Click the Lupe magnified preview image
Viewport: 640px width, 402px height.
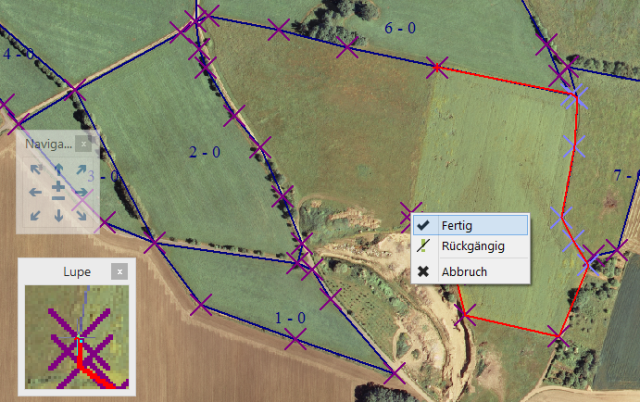tap(75, 337)
